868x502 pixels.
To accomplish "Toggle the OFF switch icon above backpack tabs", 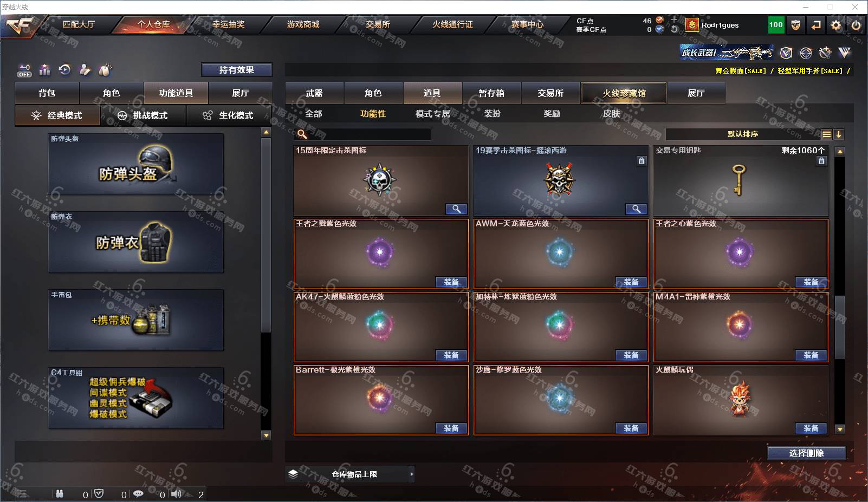I will pyautogui.click(x=24, y=70).
